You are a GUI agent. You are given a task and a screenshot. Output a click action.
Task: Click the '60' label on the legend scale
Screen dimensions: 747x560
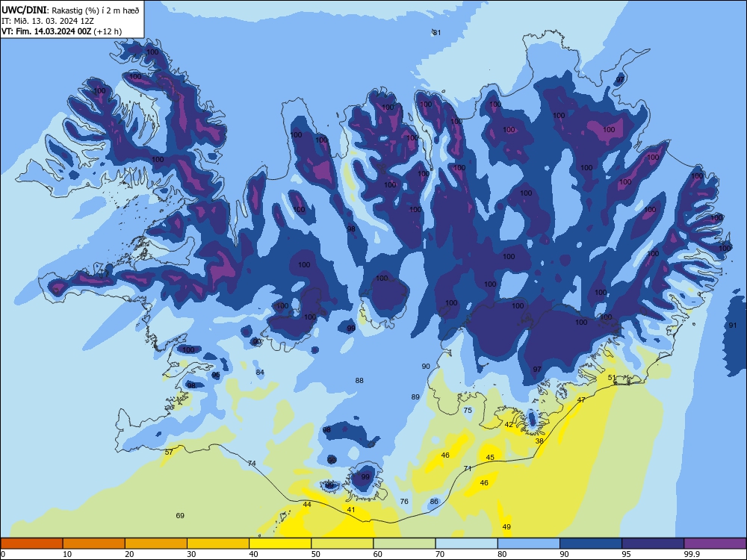[378, 554]
